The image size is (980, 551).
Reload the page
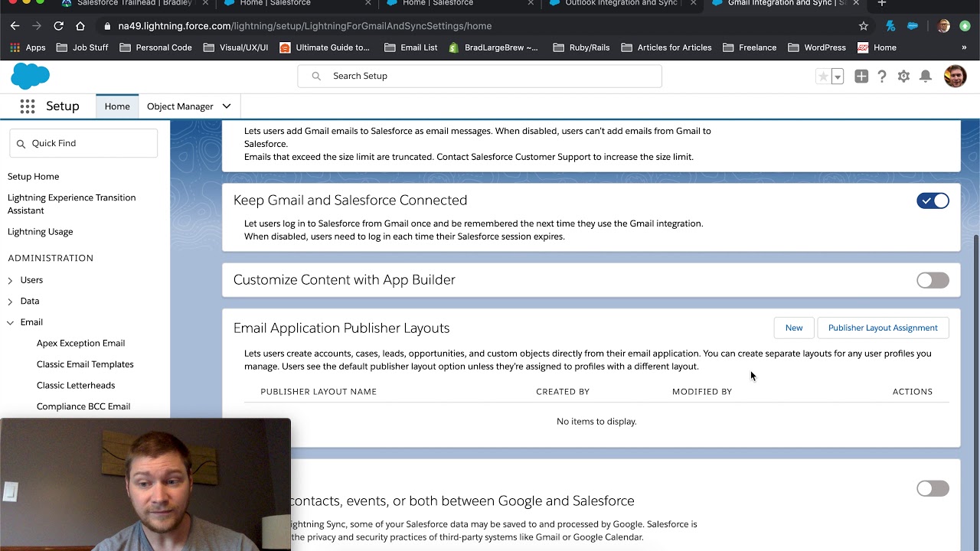coord(58,26)
